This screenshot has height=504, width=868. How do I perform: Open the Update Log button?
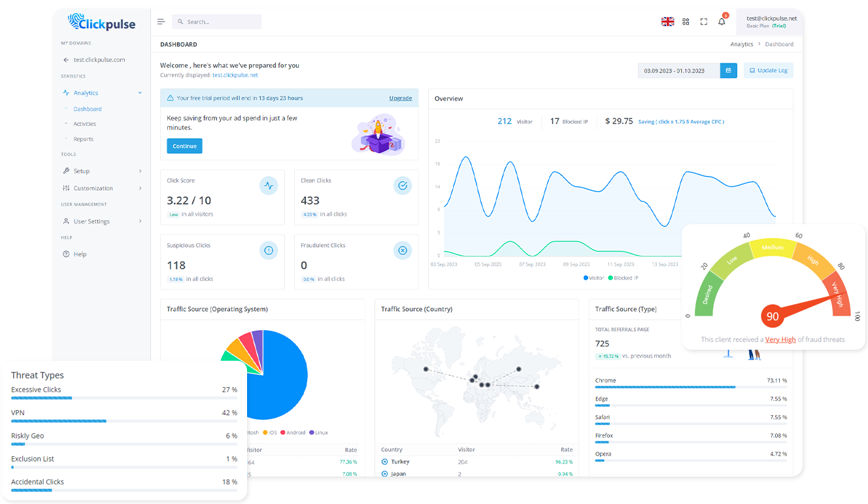click(769, 71)
